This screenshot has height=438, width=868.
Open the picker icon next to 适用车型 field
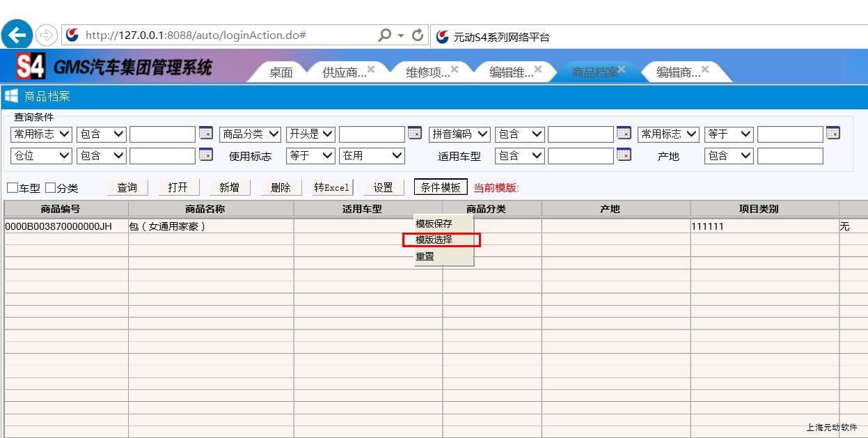[624, 155]
